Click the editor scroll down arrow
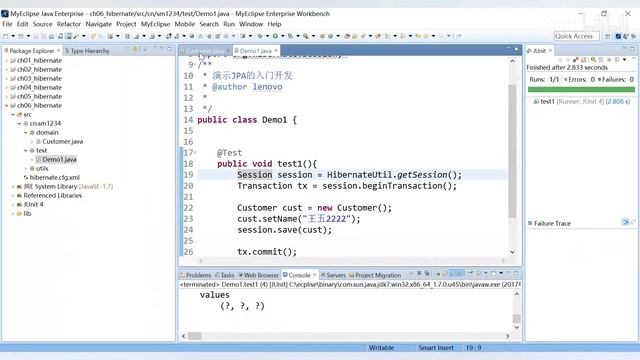 point(512,252)
